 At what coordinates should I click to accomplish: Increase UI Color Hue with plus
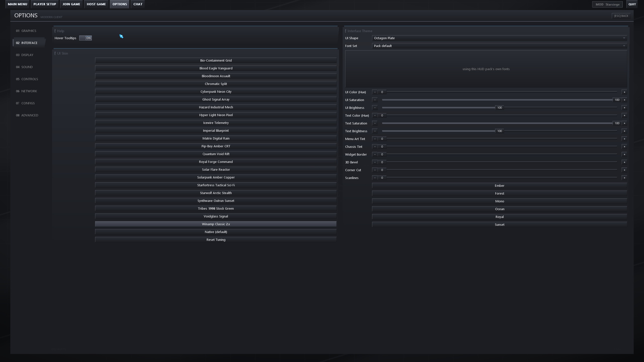click(x=624, y=92)
